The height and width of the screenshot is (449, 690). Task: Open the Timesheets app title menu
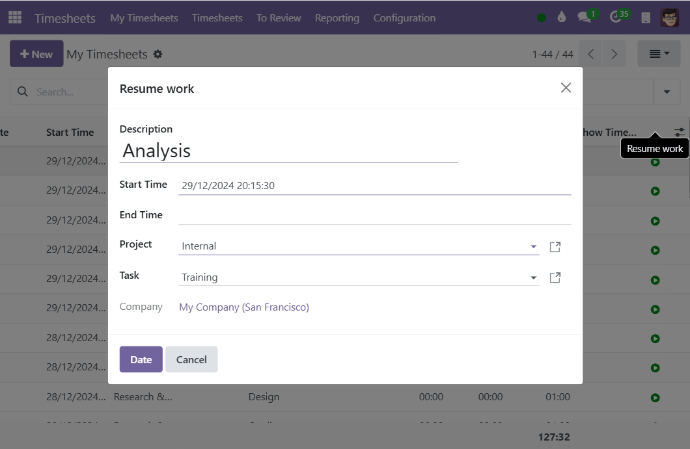(x=65, y=18)
